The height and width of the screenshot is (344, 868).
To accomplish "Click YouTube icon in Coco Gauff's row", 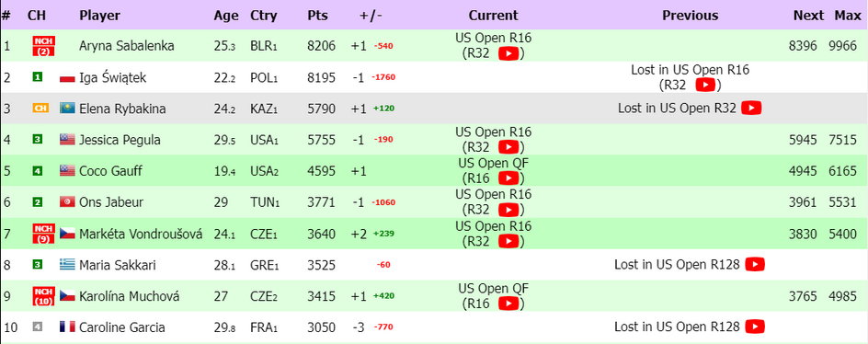I will (x=508, y=178).
